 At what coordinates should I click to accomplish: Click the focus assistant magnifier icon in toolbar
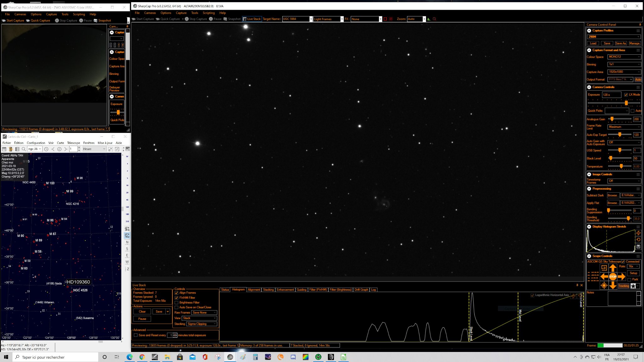pyautogui.click(x=435, y=19)
